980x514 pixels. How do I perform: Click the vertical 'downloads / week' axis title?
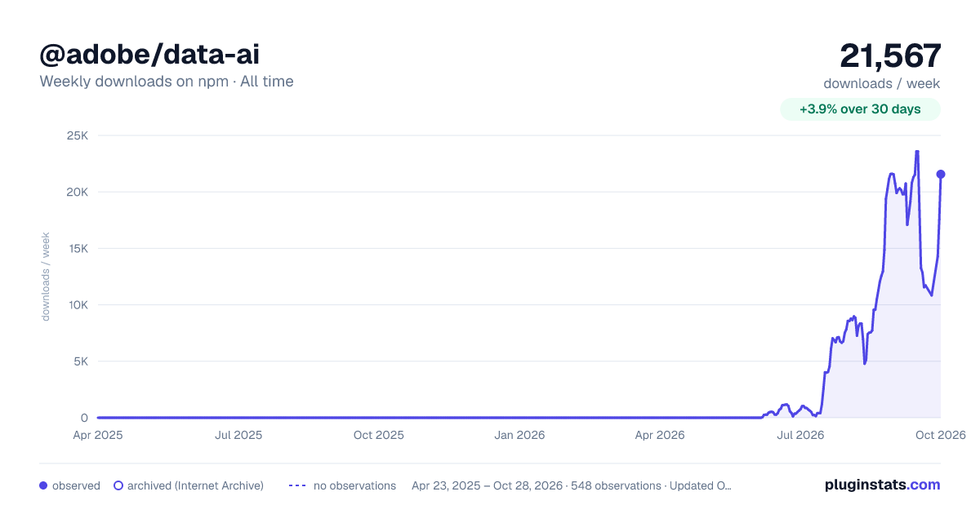click(46, 277)
